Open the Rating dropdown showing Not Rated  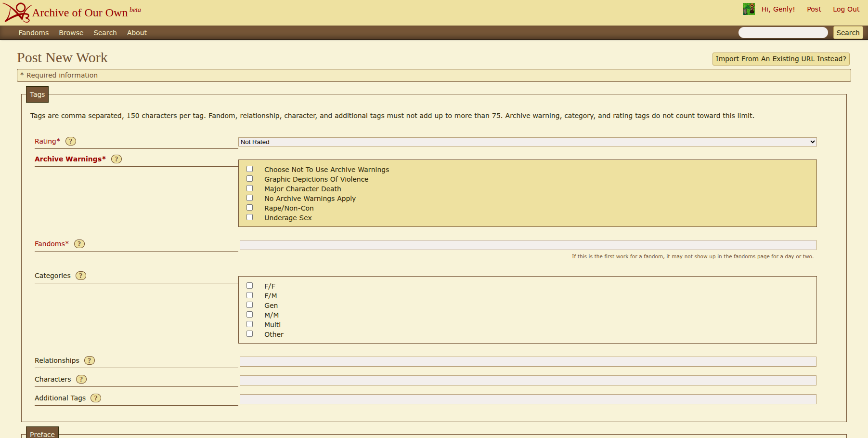[x=527, y=142]
